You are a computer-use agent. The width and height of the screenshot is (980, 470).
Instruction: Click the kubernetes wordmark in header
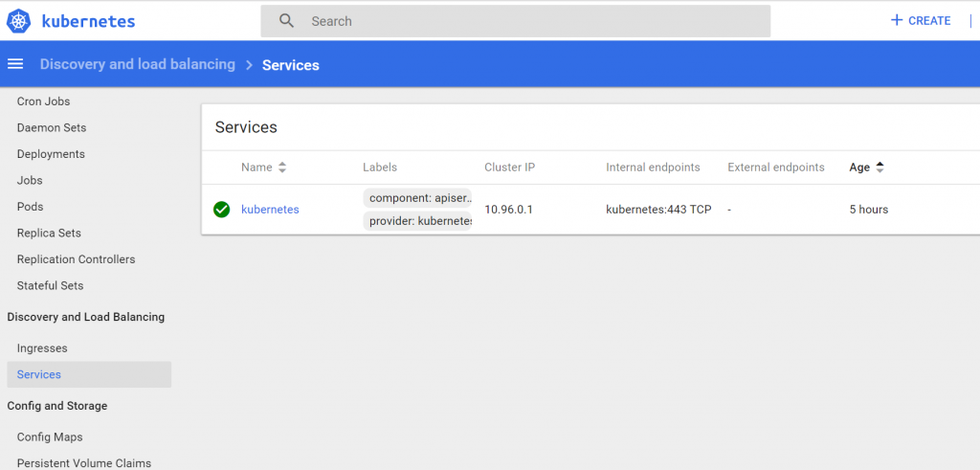pyautogui.click(x=88, y=21)
